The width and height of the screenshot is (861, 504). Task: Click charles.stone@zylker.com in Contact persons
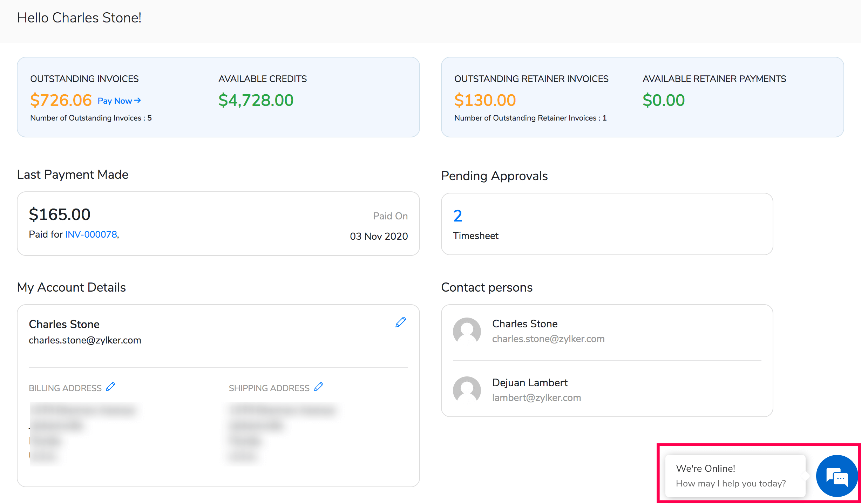[548, 339]
